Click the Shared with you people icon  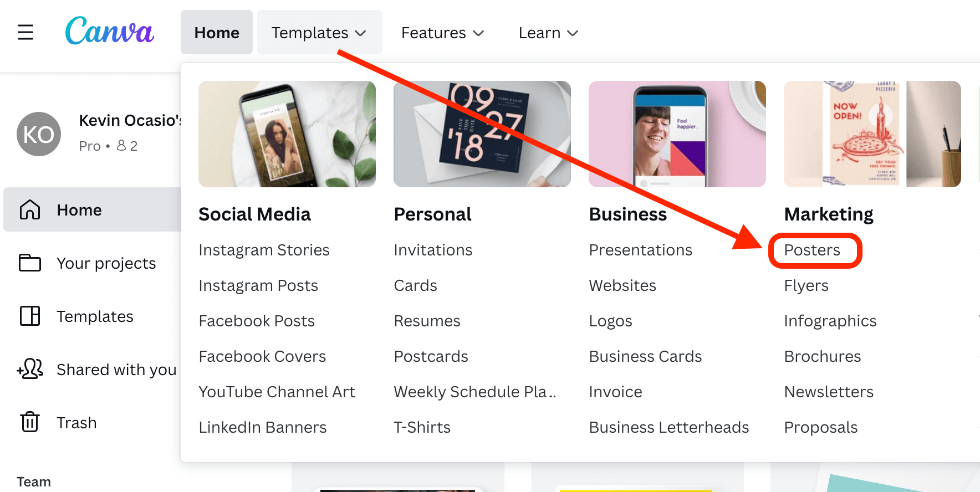(30, 369)
